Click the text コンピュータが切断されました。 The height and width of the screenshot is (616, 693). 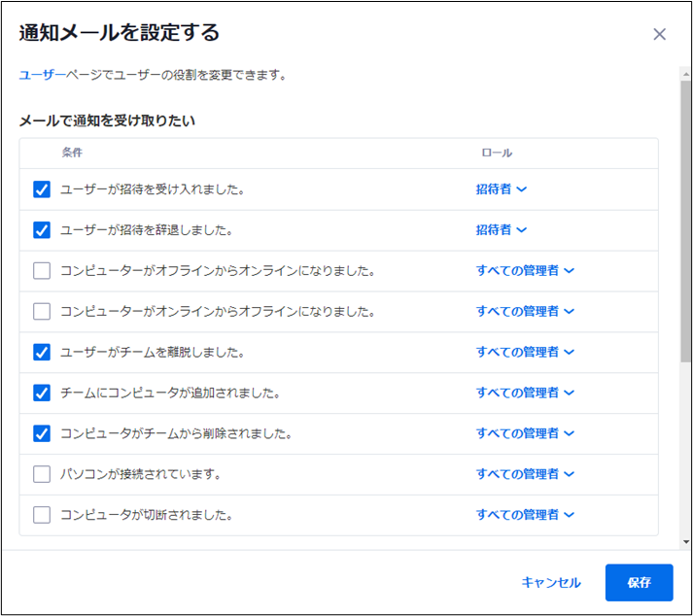[x=147, y=515]
